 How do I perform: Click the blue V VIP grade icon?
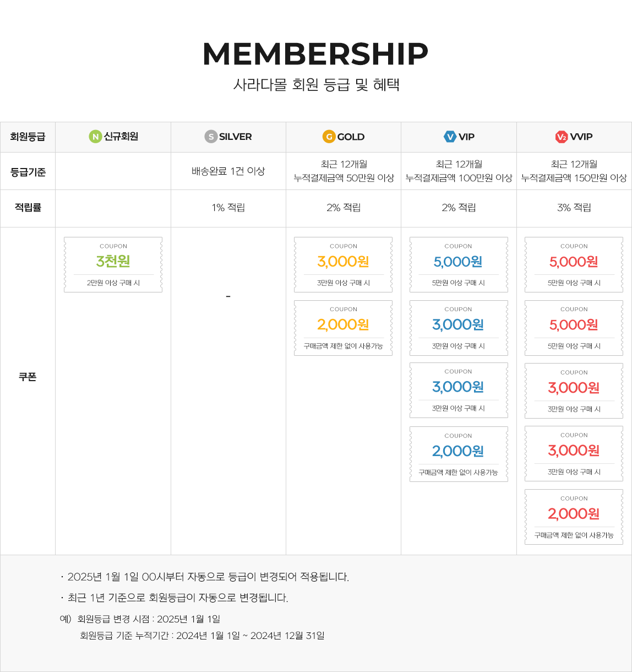point(450,137)
